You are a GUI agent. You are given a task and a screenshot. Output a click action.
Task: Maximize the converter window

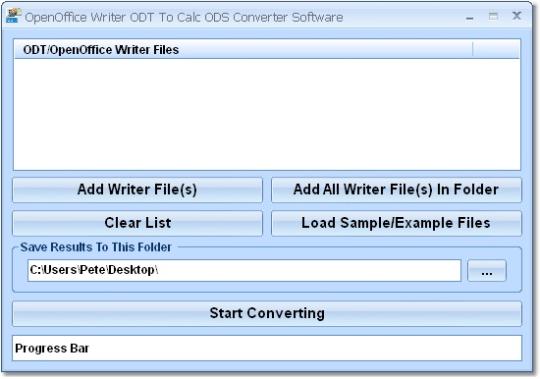point(493,16)
